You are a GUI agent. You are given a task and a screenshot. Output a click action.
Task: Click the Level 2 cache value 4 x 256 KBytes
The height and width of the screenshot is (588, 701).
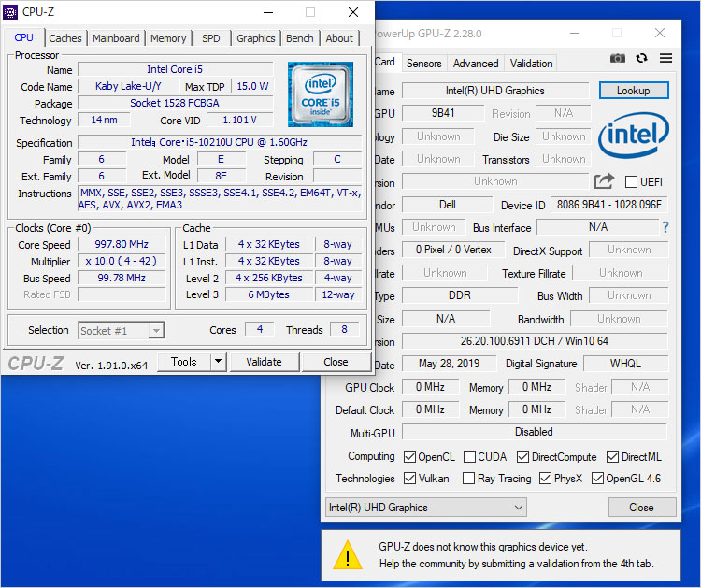[268, 278]
